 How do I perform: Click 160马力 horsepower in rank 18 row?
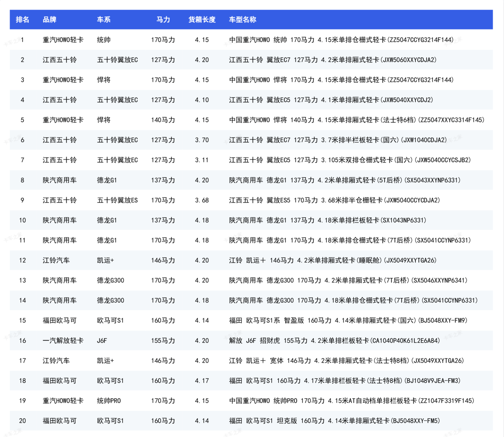(163, 381)
